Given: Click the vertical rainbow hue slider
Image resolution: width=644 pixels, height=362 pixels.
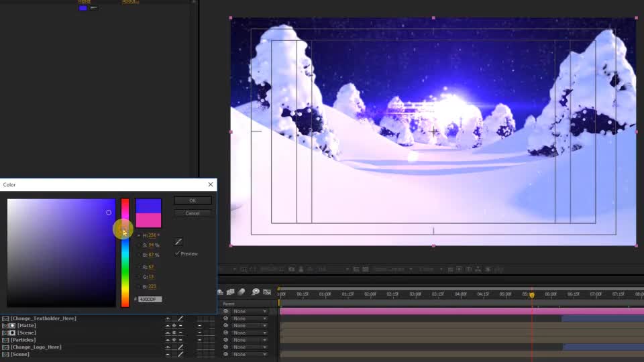Looking at the screenshot, I should [x=125, y=253].
